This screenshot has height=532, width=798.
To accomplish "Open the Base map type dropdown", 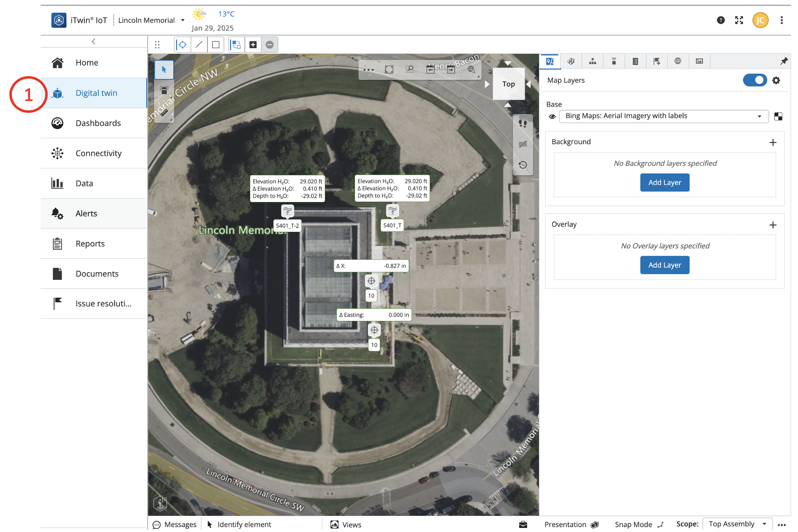I will click(664, 116).
